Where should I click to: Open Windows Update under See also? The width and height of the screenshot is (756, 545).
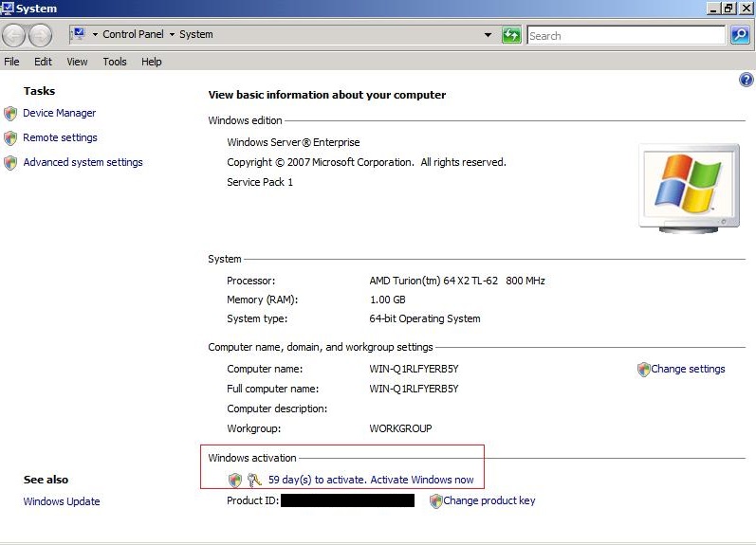point(62,501)
